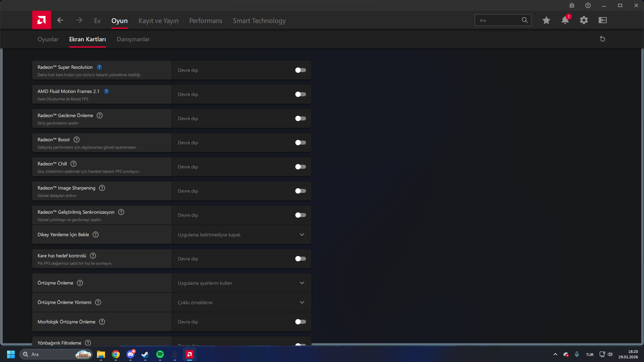This screenshot has width=644, height=362.
Task: Switch to Oyunlar sub-tab
Action: click(x=48, y=39)
